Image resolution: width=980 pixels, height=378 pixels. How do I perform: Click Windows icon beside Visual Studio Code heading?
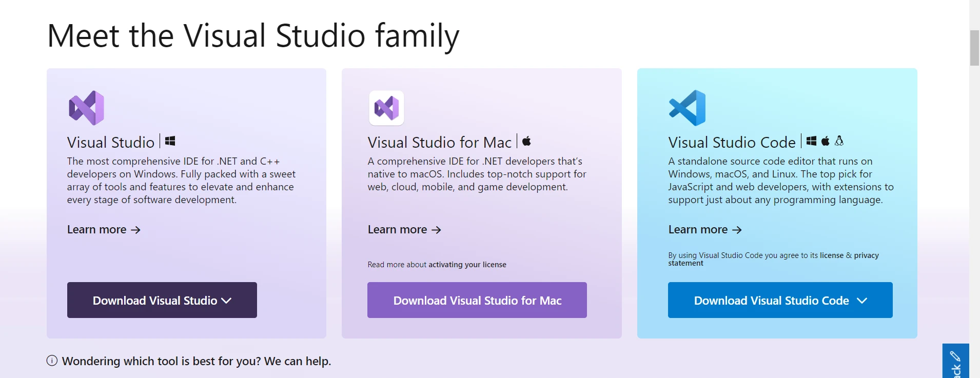tap(811, 141)
